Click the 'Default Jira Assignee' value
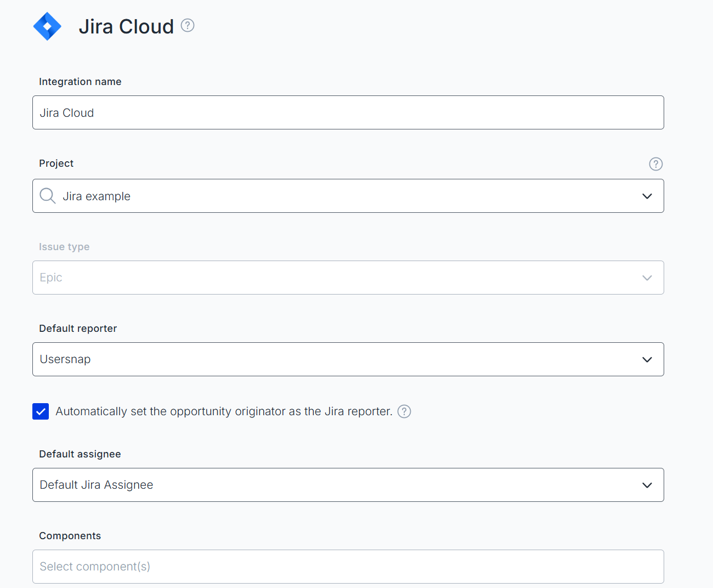 point(97,485)
